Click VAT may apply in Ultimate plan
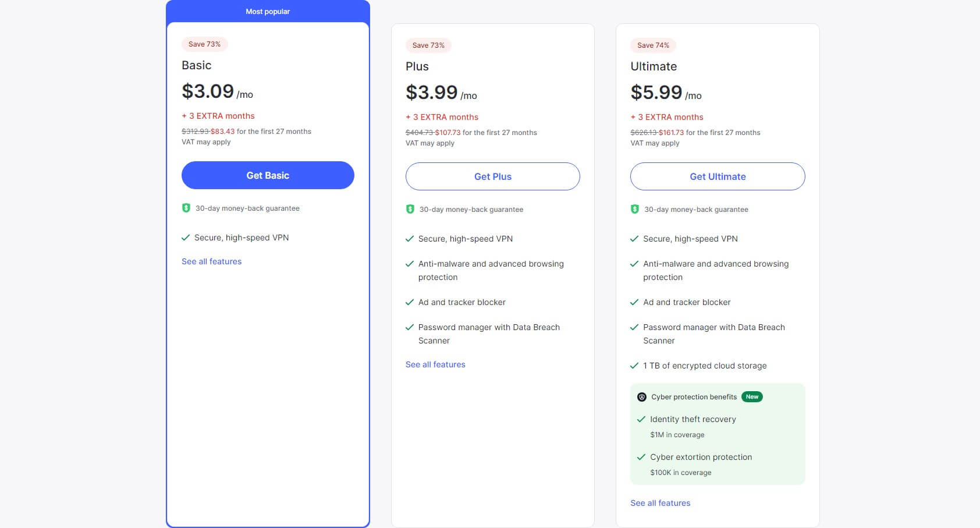Image resolution: width=980 pixels, height=528 pixels. [x=655, y=143]
